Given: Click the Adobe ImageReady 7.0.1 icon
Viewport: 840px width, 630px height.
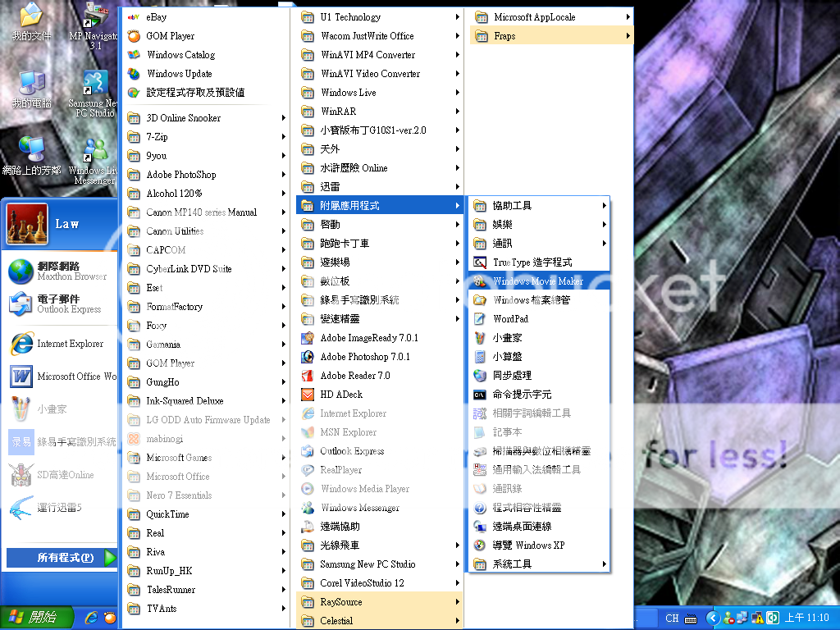Looking at the screenshot, I should [308, 338].
